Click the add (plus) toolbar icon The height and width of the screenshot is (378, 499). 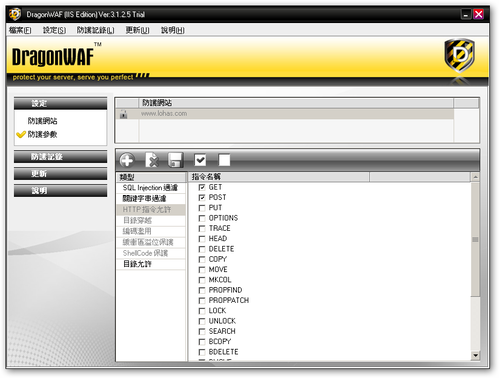tap(127, 160)
